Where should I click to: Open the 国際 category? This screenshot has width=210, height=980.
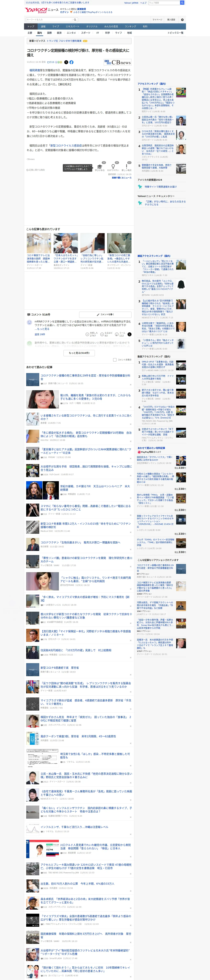(49, 33)
